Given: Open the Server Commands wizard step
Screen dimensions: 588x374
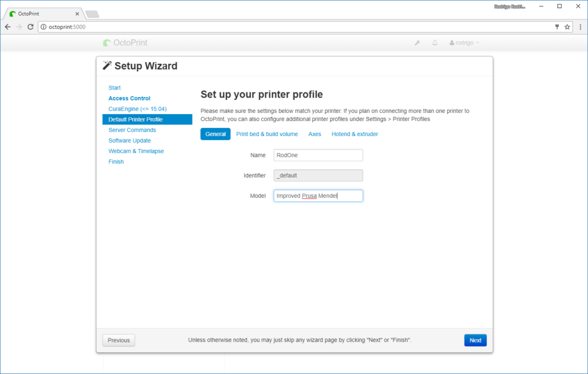Looking at the screenshot, I should click(132, 130).
